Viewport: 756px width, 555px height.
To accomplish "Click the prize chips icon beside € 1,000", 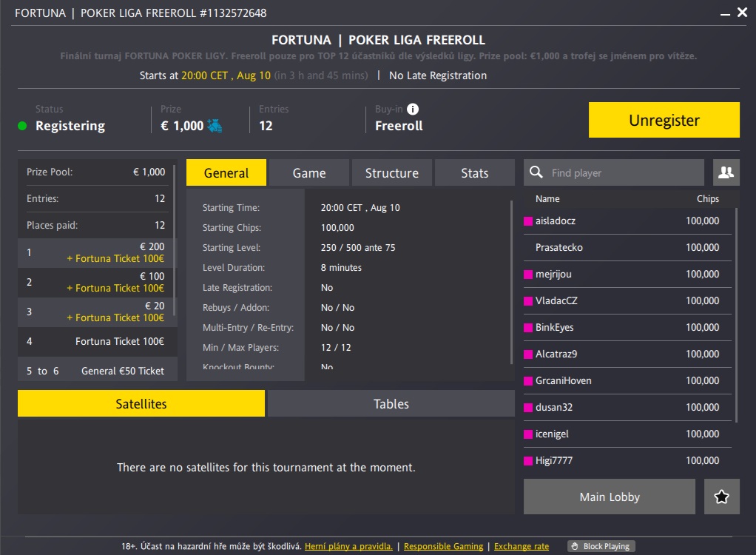I will pyautogui.click(x=215, y=126).
